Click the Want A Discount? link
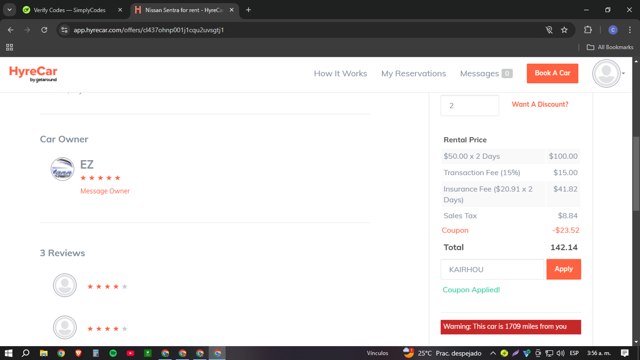Image resolution: width=640 pixels, height=360 pixels. [540, 104]
